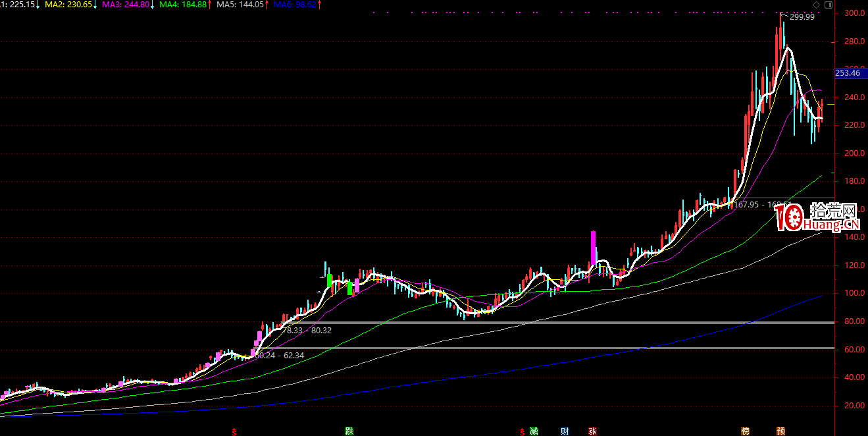Click the orange 榜 event marker
Image resolution: width=868 pixels, height=436 pixels.
tap(745, 431)
